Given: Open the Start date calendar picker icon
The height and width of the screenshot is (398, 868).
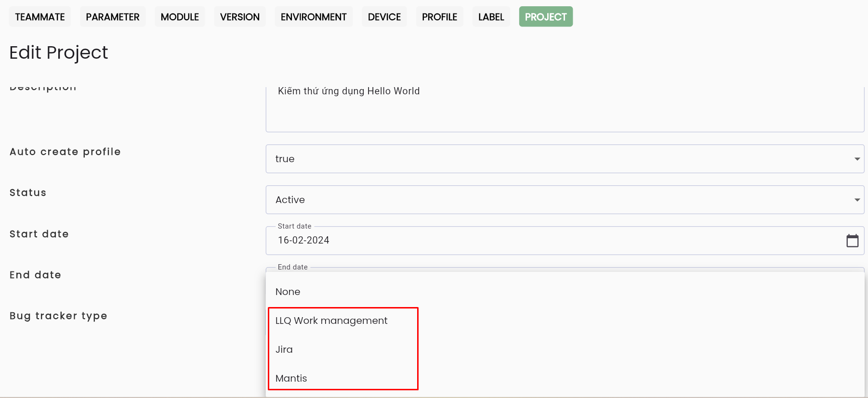Looking at the screenshot, I should 852,241.
